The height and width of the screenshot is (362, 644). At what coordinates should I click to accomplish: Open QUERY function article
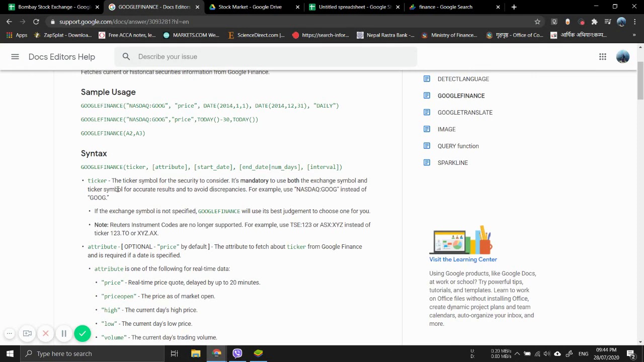(x=458, y=146)
